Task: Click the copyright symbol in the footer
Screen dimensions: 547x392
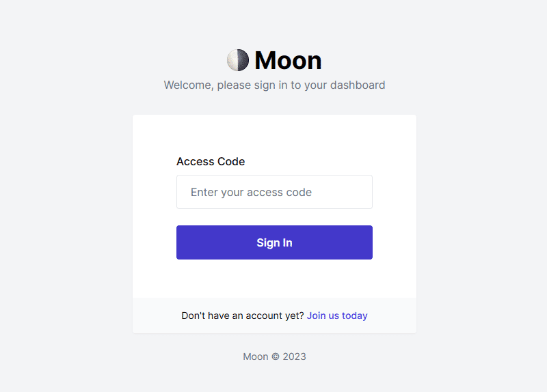Action: pyautogui.click(x=276, y=356)
